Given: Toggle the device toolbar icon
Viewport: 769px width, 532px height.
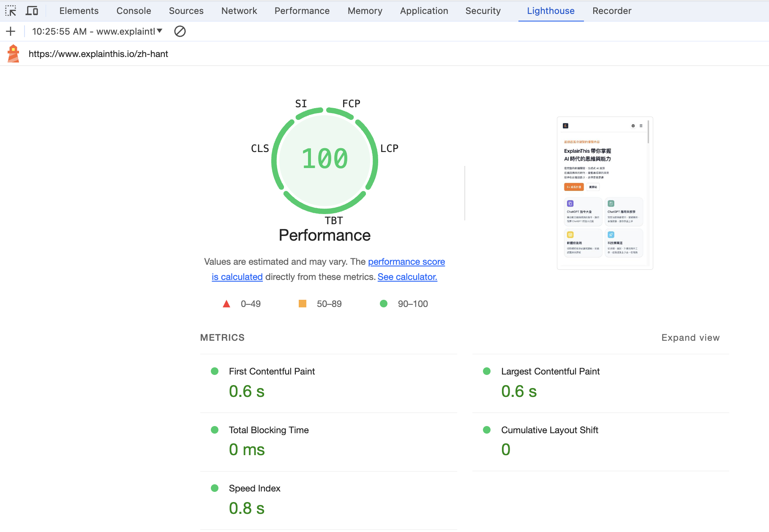Looking at the screenshot, I should (32, 11).
